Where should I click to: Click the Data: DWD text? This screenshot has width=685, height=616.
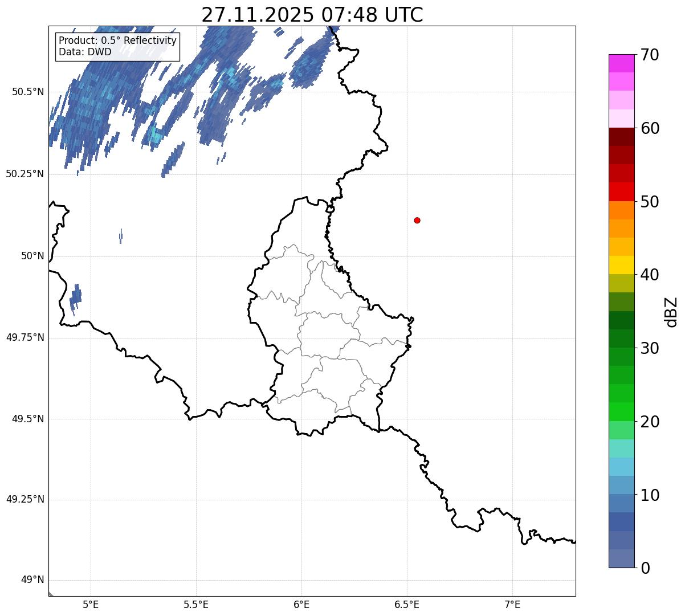click(85, 52)
